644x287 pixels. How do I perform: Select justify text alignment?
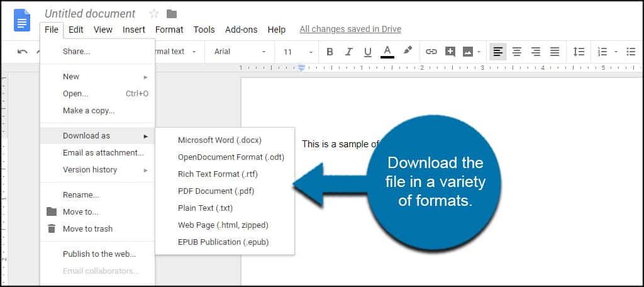point(555,52)
